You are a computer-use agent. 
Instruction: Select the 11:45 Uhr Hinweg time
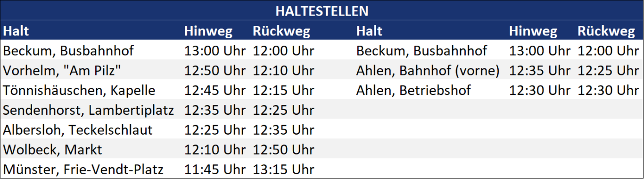click(x=215, y=170)
